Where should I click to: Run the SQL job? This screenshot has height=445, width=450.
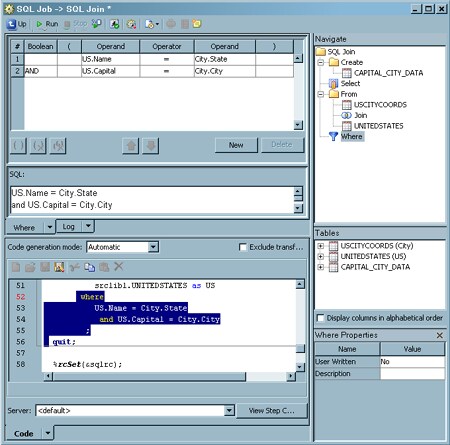pyautogui.click(x=47, y=24)
